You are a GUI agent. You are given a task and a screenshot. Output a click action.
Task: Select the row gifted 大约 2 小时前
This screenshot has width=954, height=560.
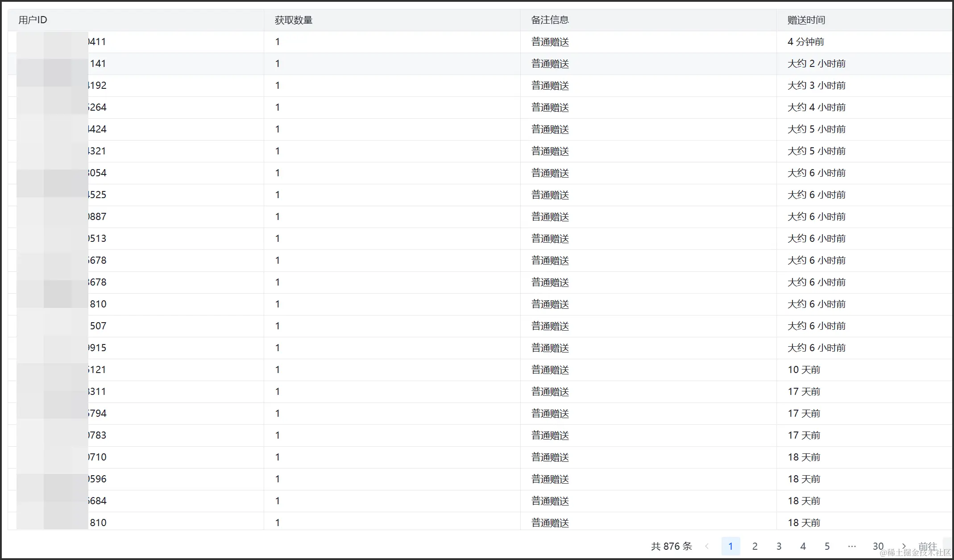coord(816,64)
